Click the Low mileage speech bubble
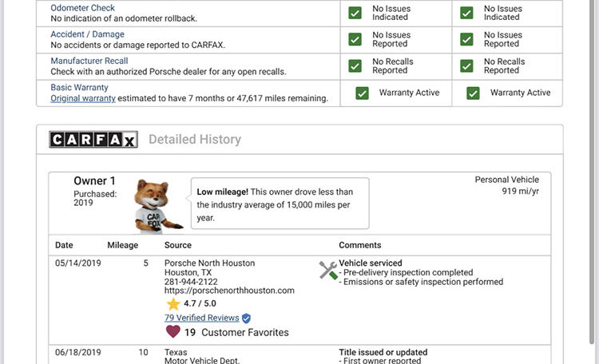The image size is (599, 364). point(279,204)
